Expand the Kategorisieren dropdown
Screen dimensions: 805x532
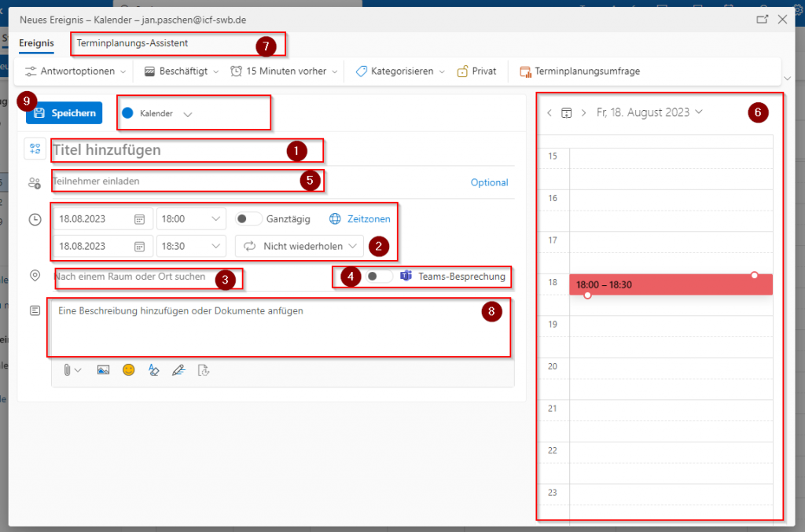[399, 72]
